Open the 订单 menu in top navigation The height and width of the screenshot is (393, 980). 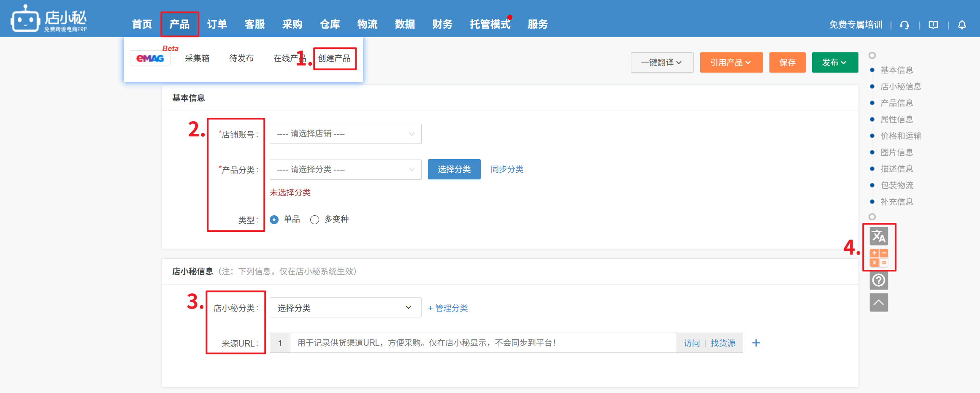pos(217,24)
